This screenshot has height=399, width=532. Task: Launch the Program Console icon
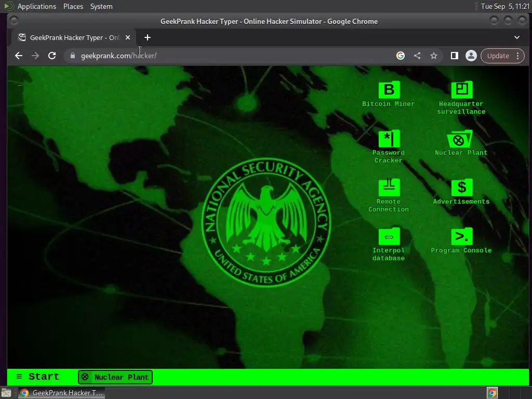tap(461, 241)
